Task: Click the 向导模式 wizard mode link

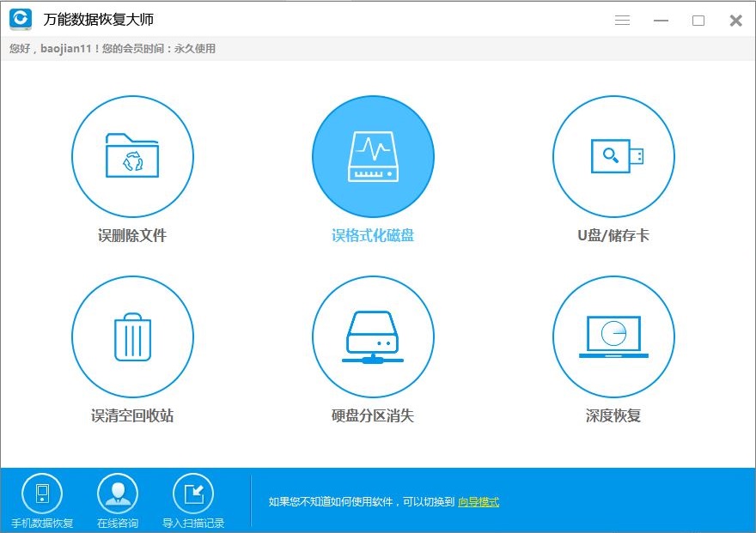Action: click(x=479, y=502)
